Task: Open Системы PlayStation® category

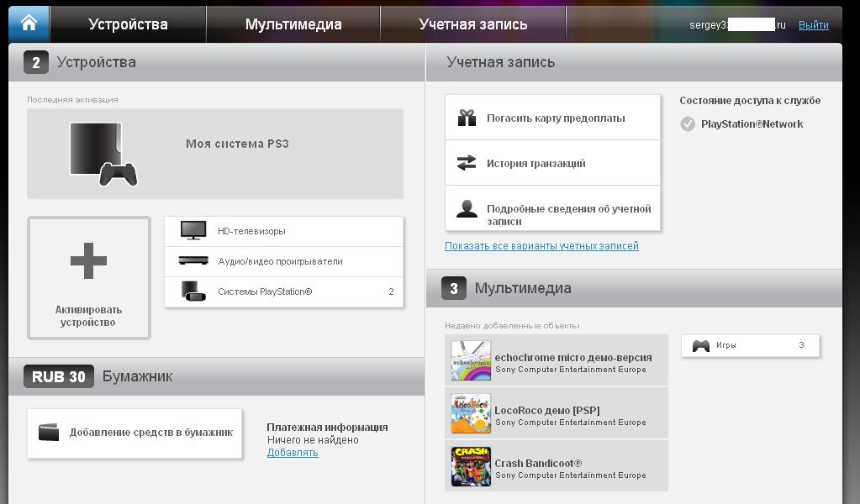Action: pos(283,292)
